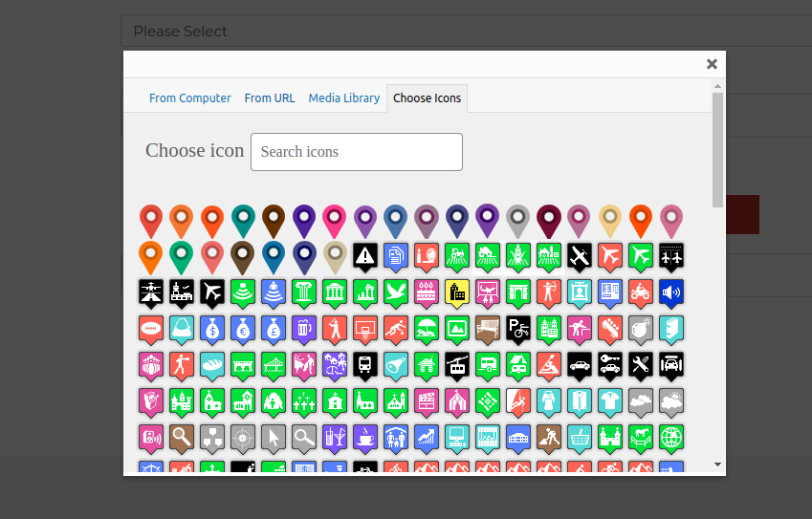Choose the red airplane marker

point(609,257)
